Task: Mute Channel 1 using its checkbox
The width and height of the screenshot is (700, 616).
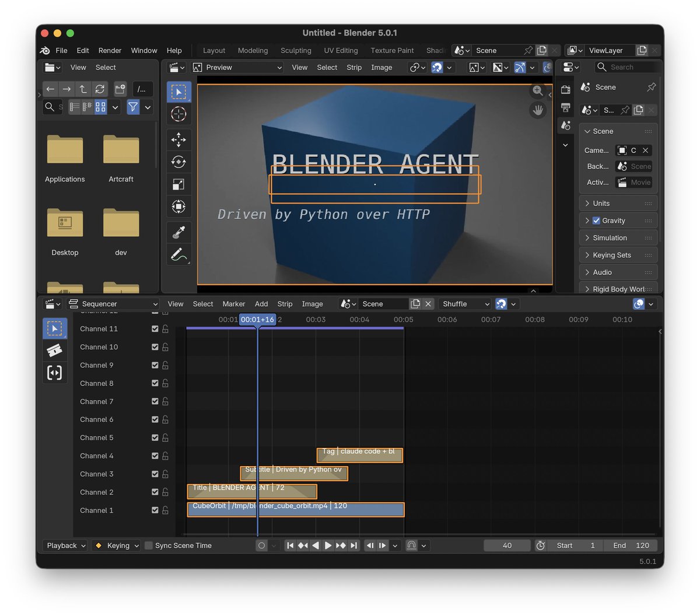Action: (x=155, y=510)
